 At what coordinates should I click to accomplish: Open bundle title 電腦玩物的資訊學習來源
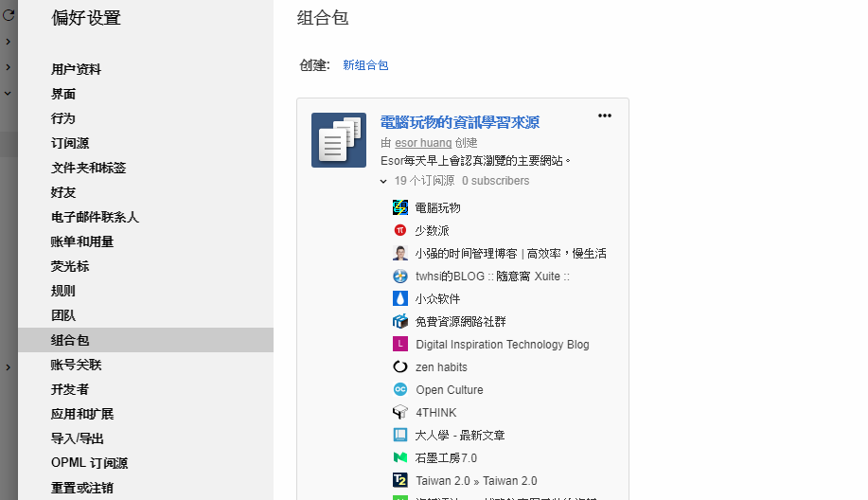click(x=459, y=122)
